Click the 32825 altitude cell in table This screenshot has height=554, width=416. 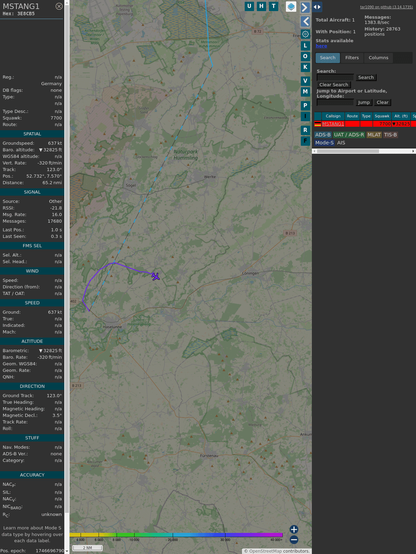(x=401, y=124)
